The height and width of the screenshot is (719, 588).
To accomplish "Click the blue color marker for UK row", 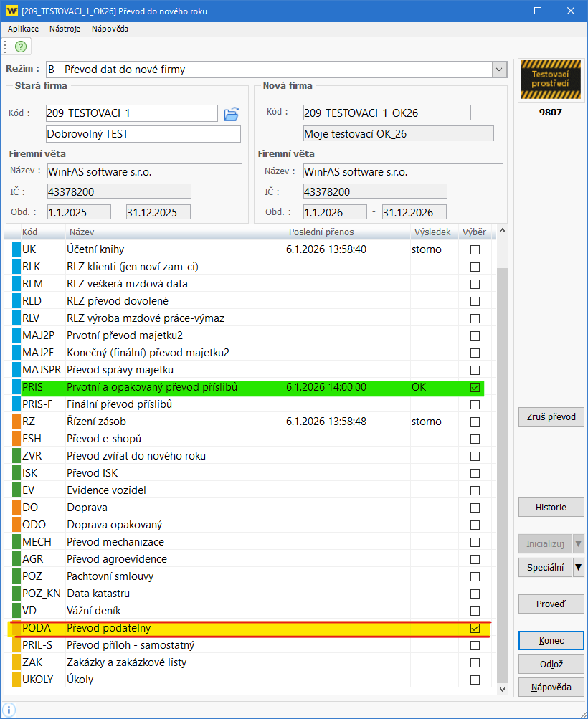I will pyautogui.click(x=16, y=249).
